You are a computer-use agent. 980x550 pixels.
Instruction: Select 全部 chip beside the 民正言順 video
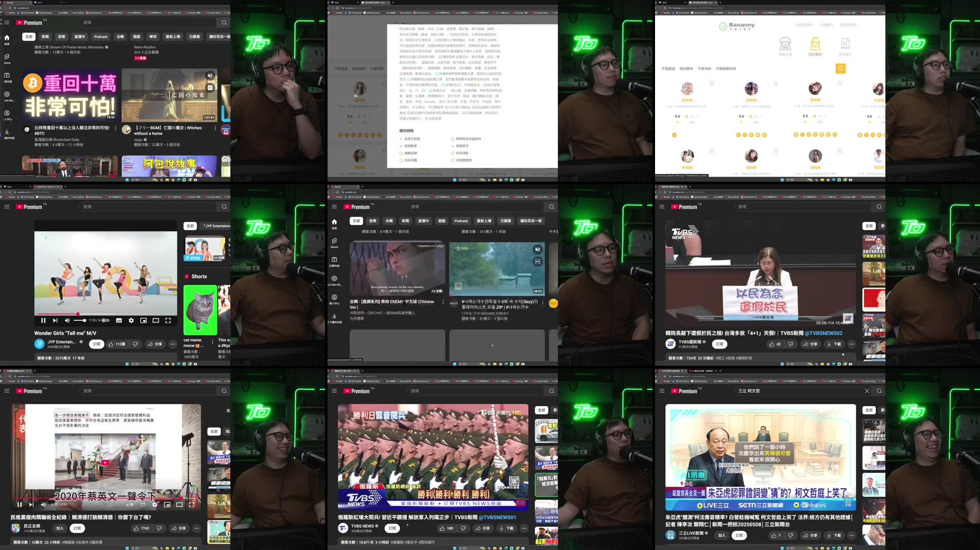point(214,432)
